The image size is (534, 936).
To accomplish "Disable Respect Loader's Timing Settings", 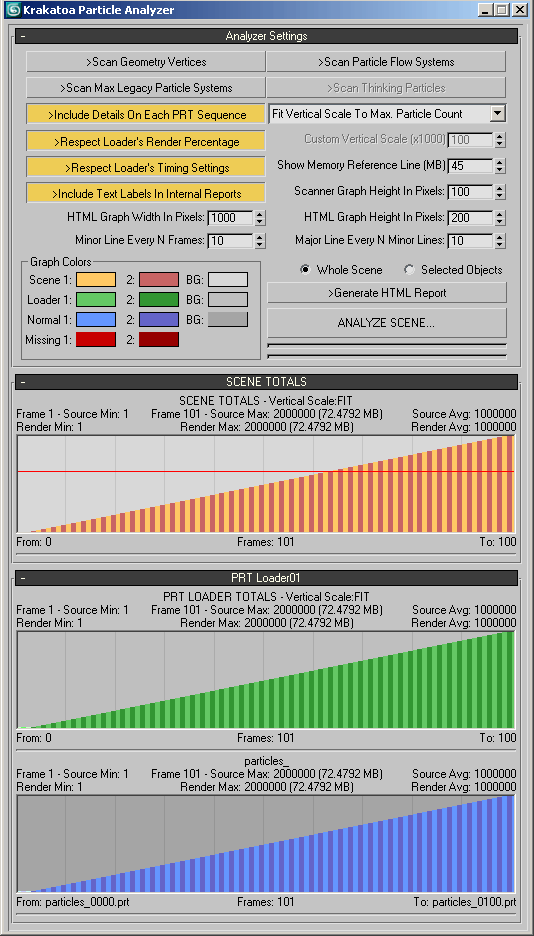I will point(146,168).
